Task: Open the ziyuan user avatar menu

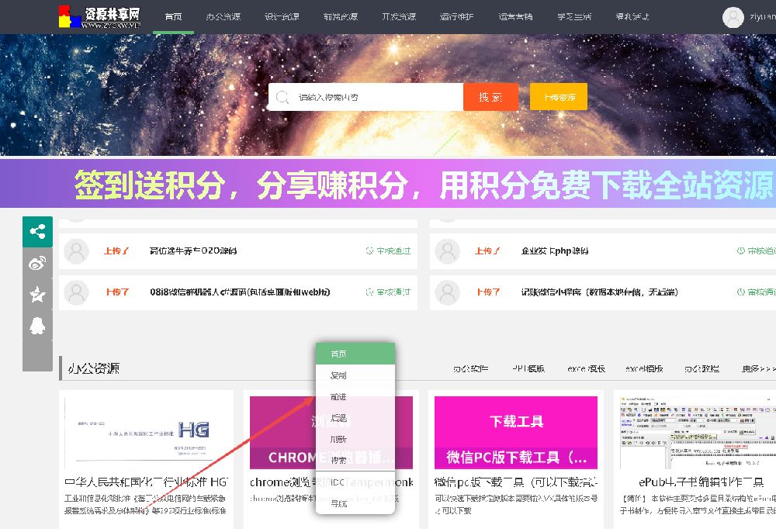Action: point(733,17)
